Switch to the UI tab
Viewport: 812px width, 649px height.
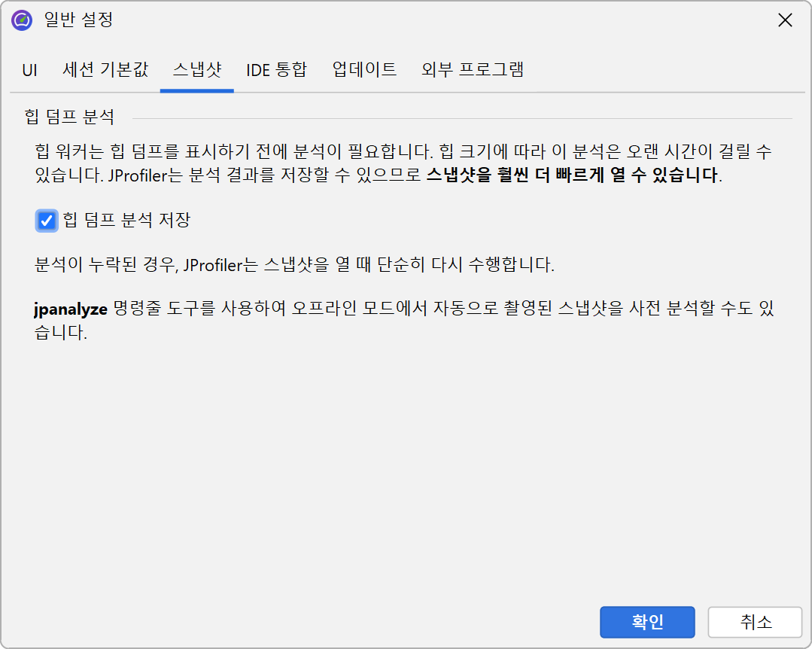coord(29,69)
